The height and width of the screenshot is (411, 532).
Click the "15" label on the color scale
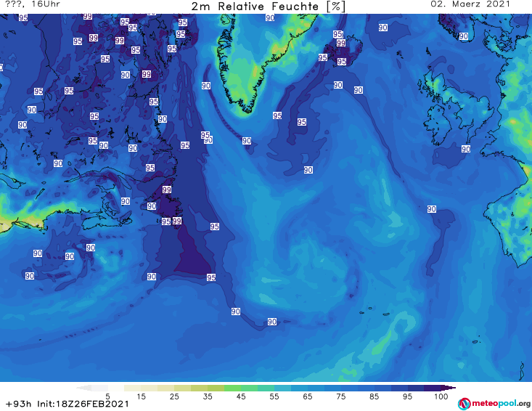pyautogui.click(x=141, y=396)
